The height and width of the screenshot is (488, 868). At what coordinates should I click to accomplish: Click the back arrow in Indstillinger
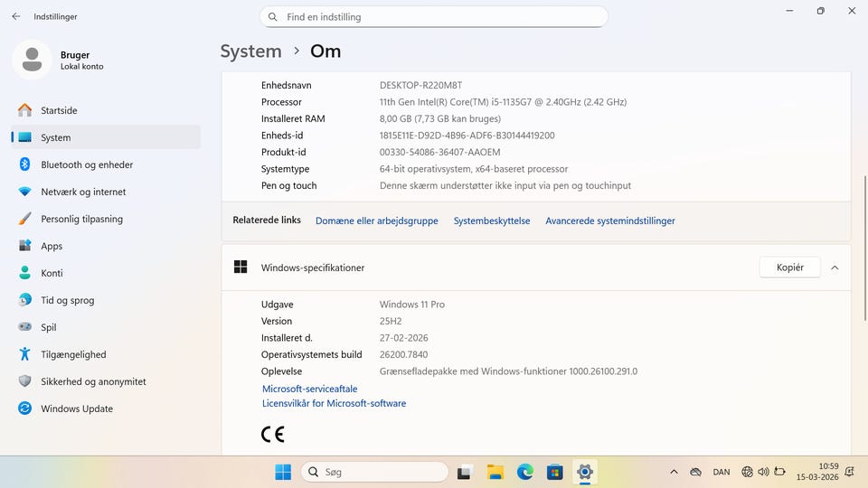point(15,16)
